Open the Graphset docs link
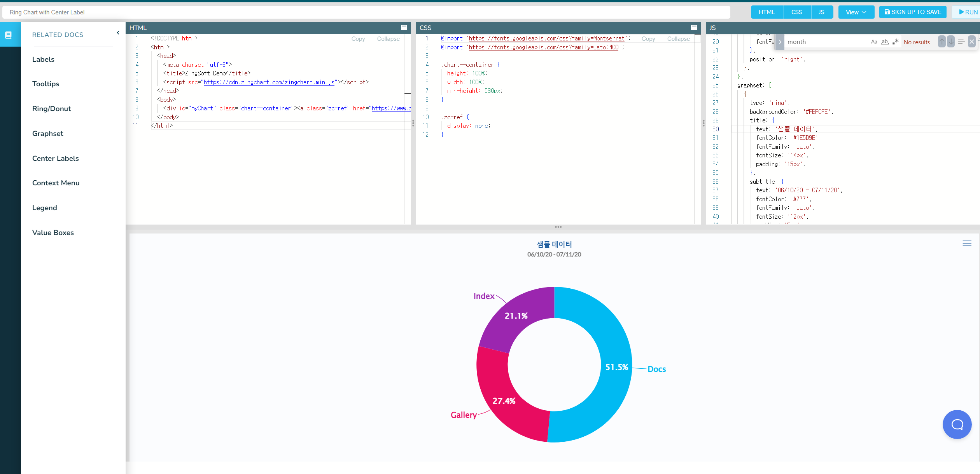 47,134
